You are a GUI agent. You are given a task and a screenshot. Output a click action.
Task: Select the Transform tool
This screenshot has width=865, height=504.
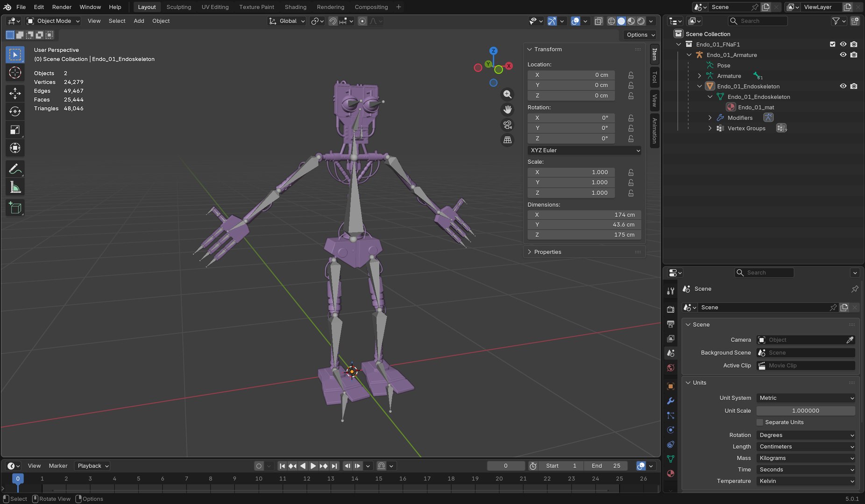pyautogui.click(x=15, y=148)
